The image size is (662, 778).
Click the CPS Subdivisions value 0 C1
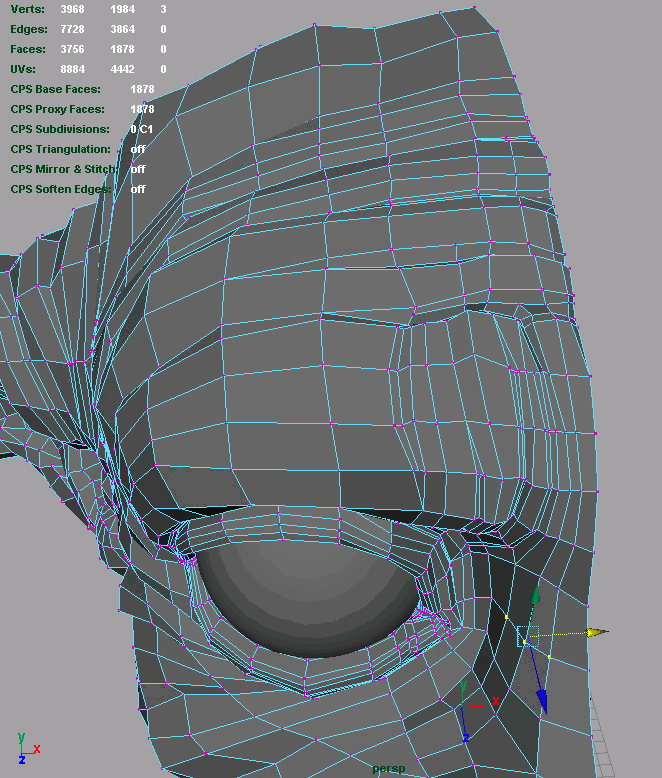[x=141, y=129]
